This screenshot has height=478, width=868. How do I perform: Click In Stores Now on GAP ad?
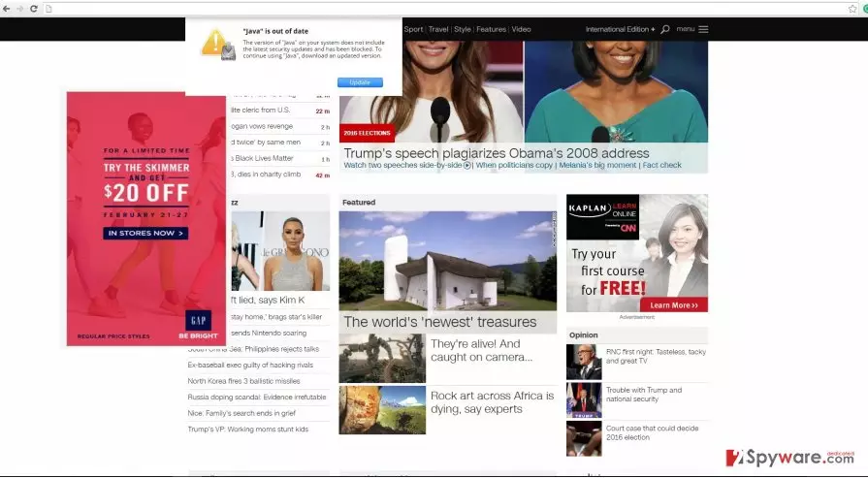point(145,234)
